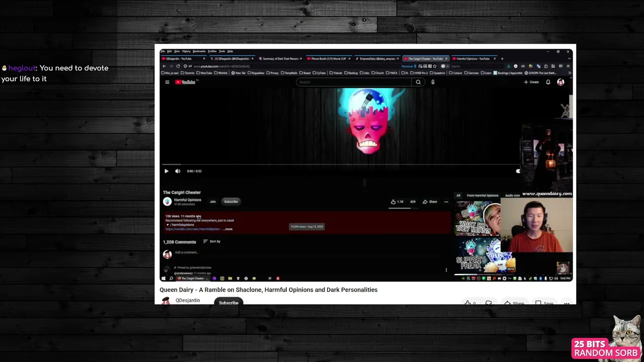Open the View menu in the browser
The height and width of the screenshot is (362, 644).
coord(177,51)
